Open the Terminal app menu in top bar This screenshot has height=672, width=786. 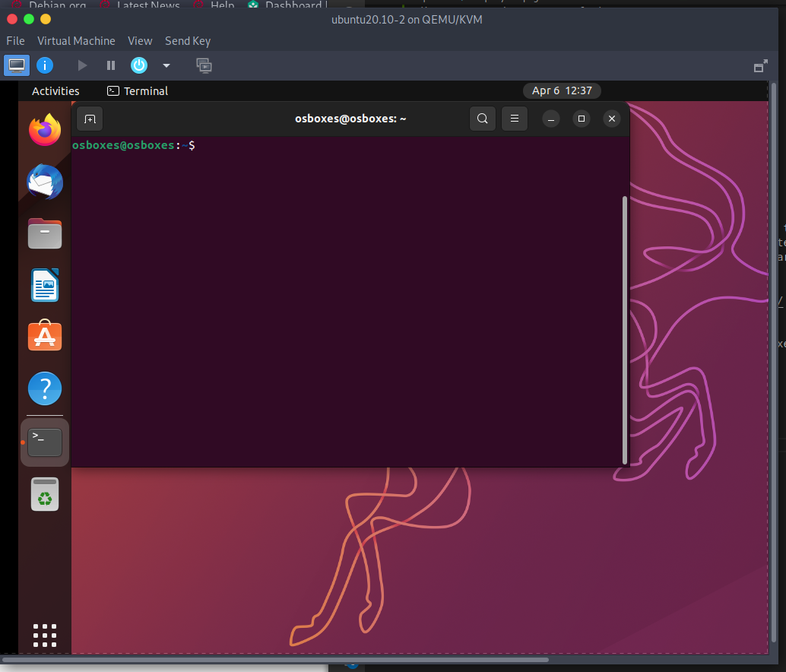coord(138,91)
